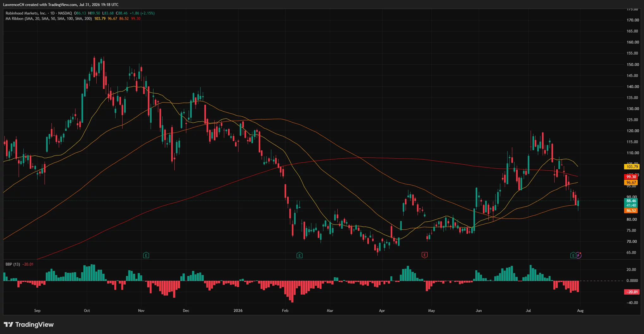Click the orange 86.52 price axis label
Screen dimensions: 644x334
pyautogui.click(x=631, y=211)
